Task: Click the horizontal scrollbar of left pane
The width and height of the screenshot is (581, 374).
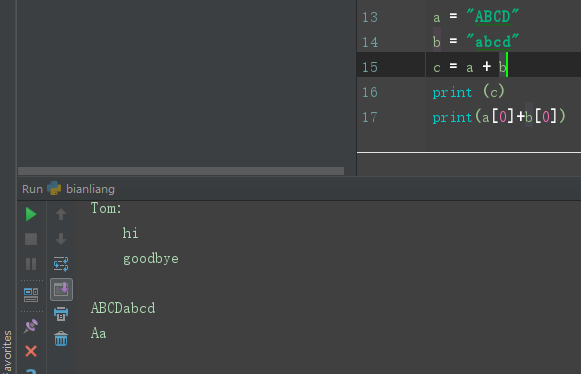Action: pyautogui.click(x=181, y=171)
